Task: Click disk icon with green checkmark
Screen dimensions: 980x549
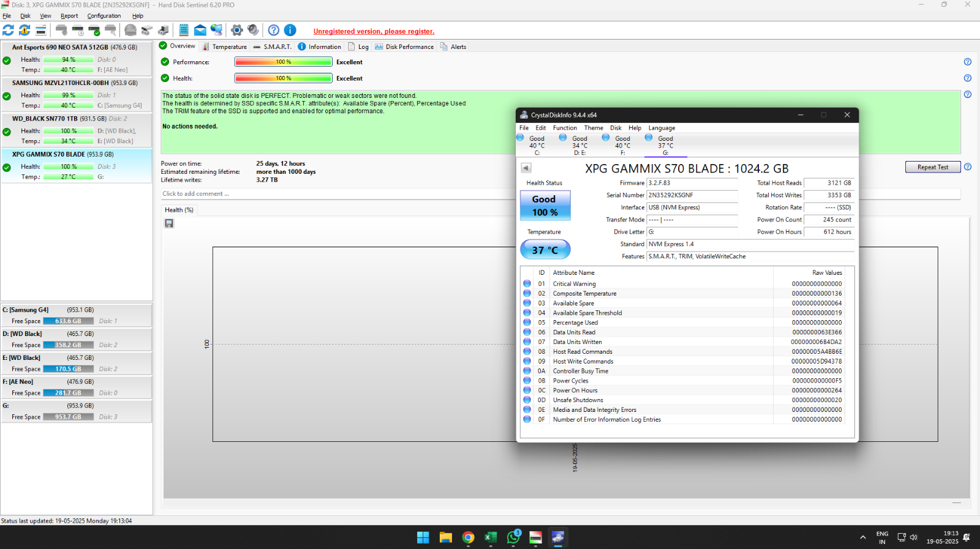Action: (94, 30)
